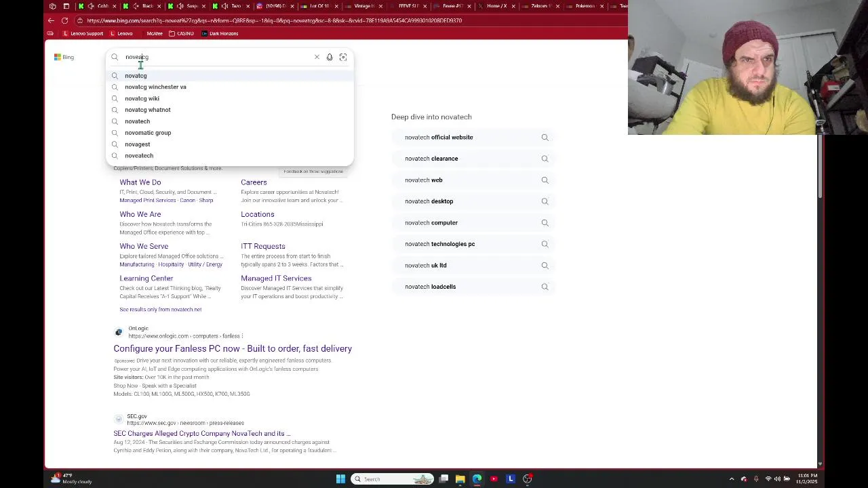Click the SEC.gov site favicon

click(119, 420)
